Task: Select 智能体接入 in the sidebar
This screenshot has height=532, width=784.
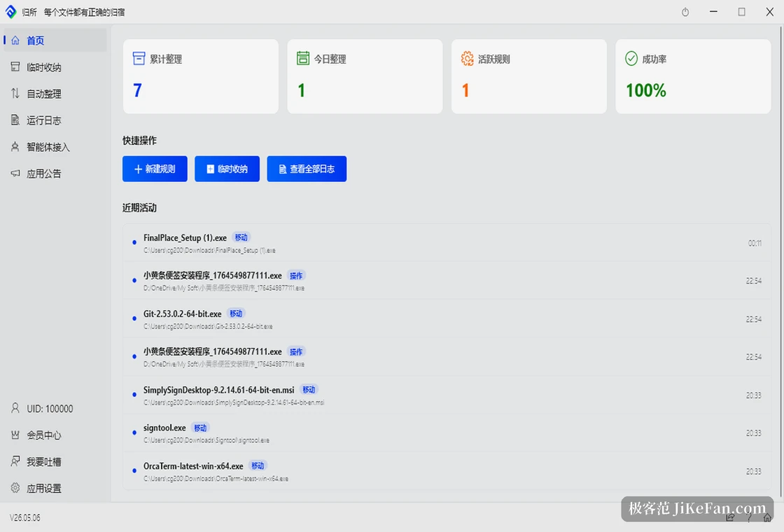Action: point(55,146)
